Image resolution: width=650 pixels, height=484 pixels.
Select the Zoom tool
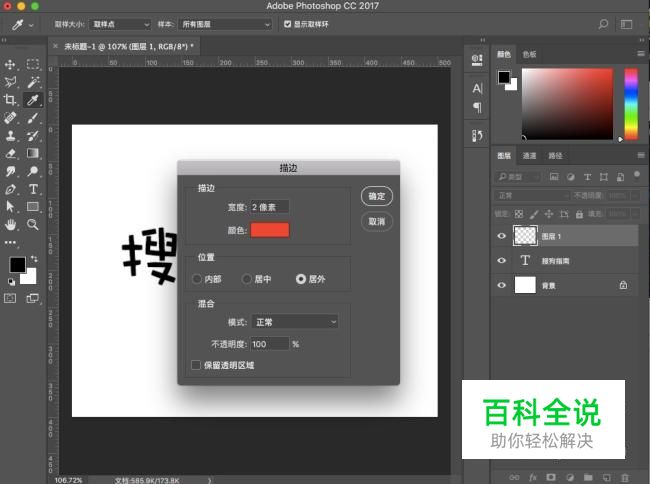click(33, 224)
